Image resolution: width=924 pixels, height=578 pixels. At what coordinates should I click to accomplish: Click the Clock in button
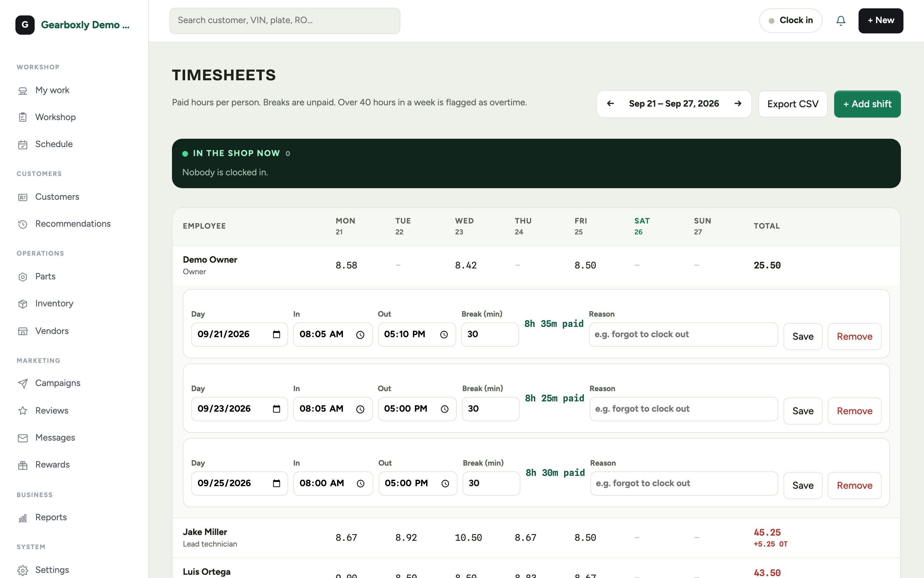[x=790, y=21]
